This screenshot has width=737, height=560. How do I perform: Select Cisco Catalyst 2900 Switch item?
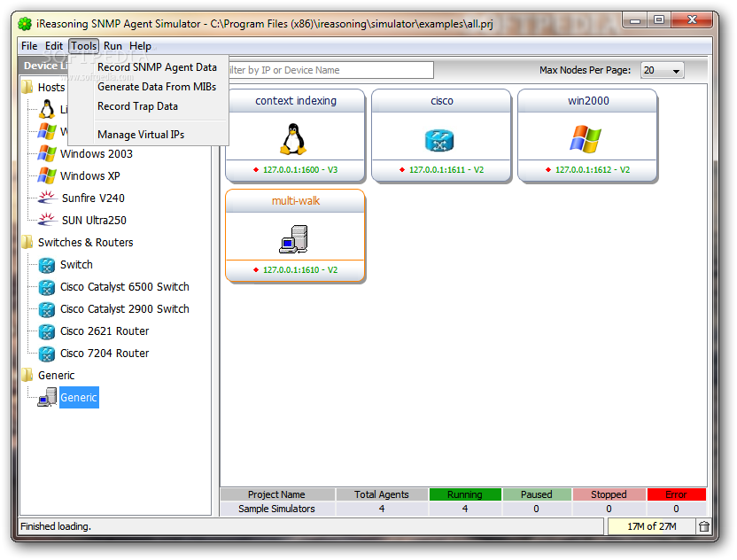(x=125, y=309)
